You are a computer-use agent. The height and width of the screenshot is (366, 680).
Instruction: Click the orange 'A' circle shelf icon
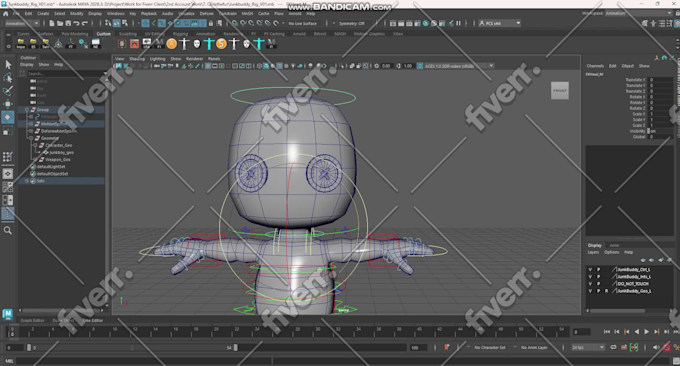pos(172,43)
